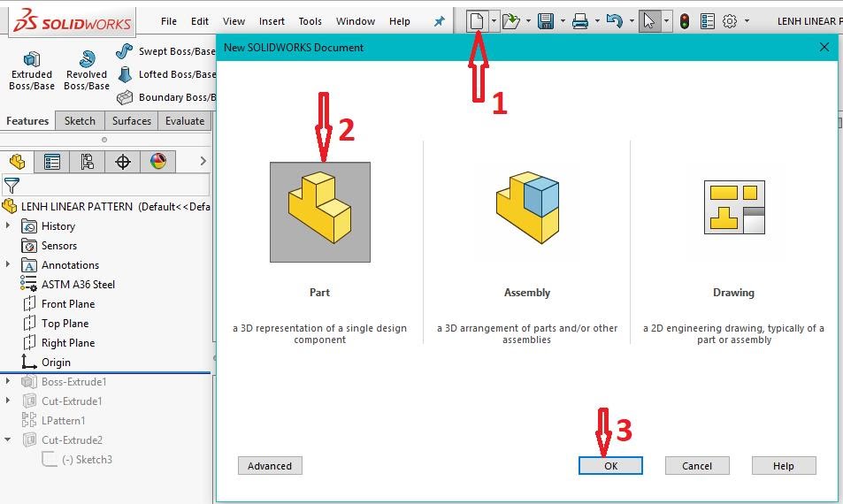Expand the Cut-Extrude1 feature node
The height and width of the screenshot is (504, 843).
[x=8, y=401]
